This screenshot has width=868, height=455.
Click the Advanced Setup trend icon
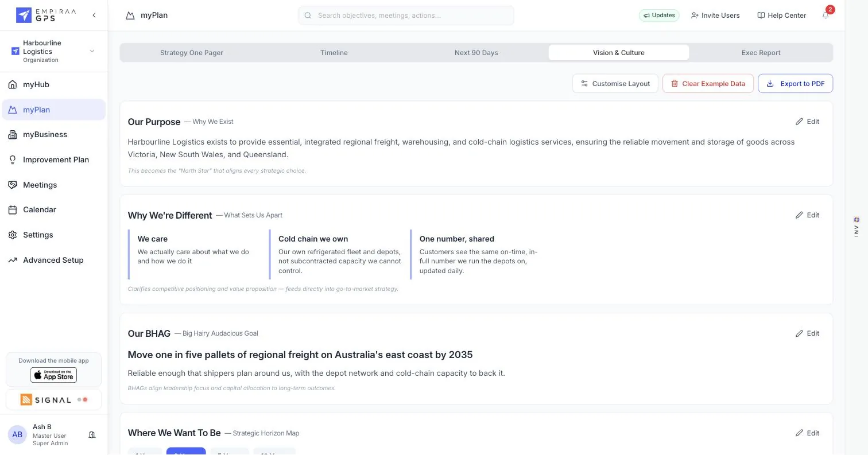(13, 260)
